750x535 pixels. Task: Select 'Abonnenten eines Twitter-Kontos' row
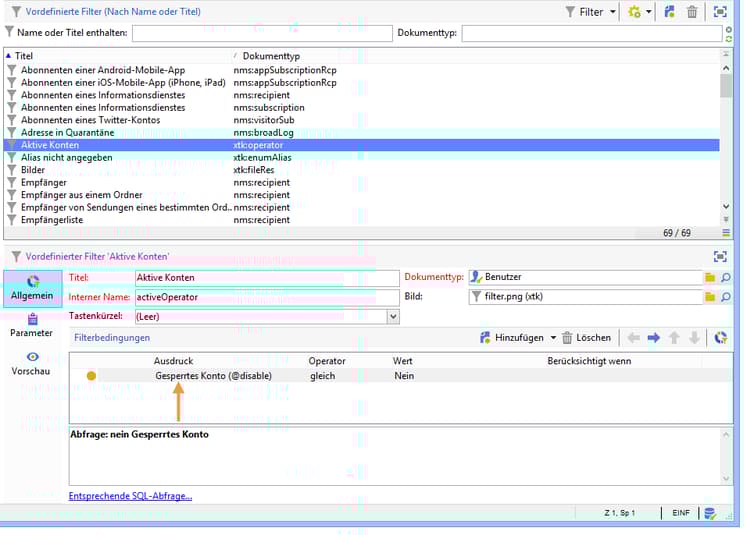(x=361, y=120)
